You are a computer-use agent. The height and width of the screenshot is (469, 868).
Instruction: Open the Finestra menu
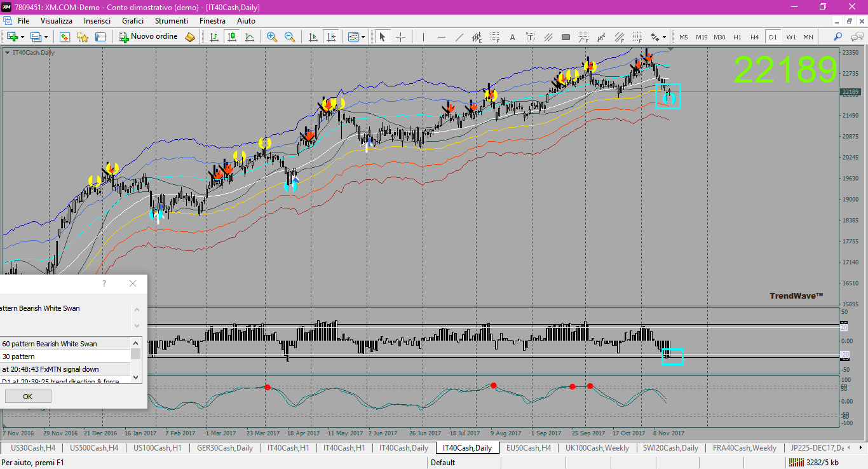212,21
